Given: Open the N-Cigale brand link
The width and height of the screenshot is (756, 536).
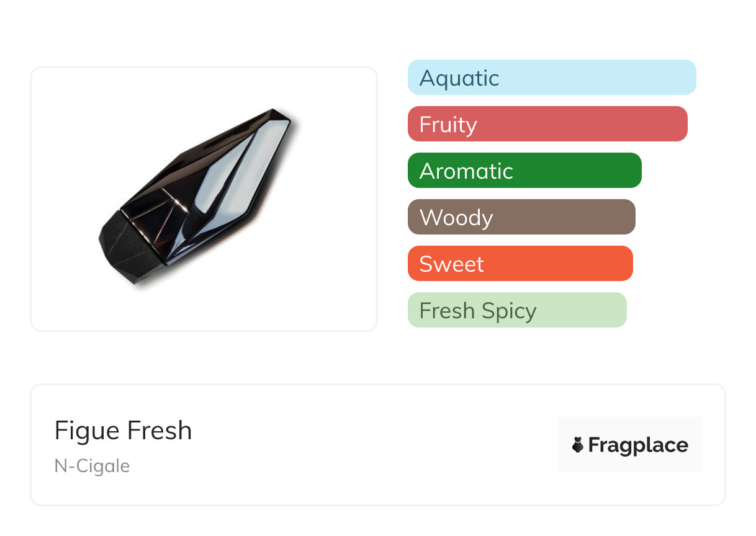Looking at the screenshot, I should point(92,466).
